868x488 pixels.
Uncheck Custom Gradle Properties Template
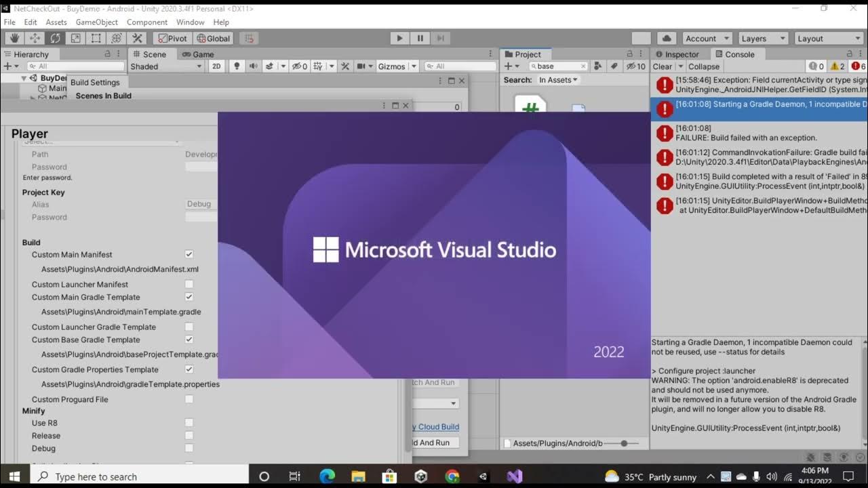pyautogui.click(x=189, y=369)
